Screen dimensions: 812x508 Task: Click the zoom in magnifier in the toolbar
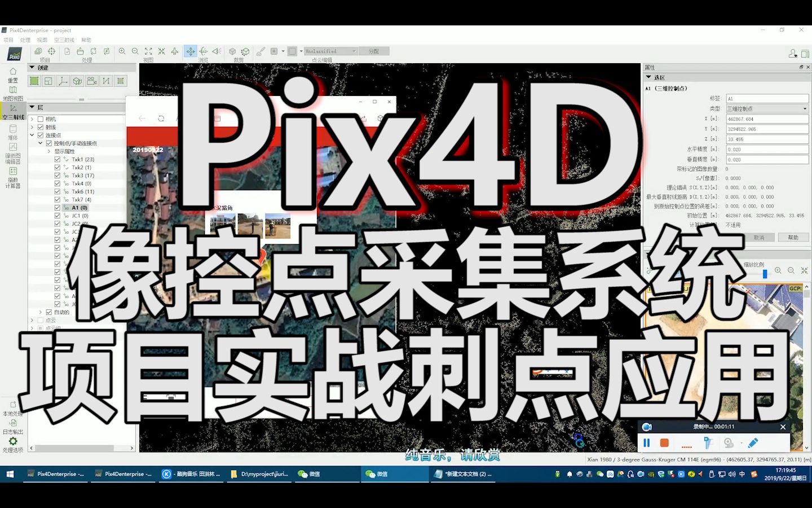(x=122, y=51)
